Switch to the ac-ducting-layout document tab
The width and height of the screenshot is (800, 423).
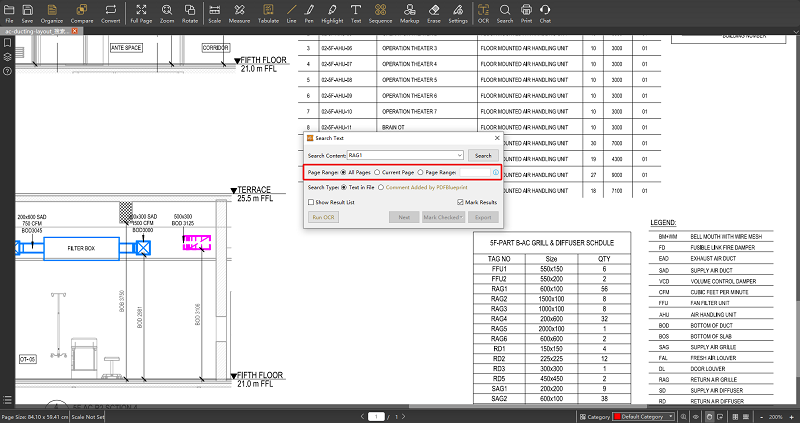[x=37, y=31]
